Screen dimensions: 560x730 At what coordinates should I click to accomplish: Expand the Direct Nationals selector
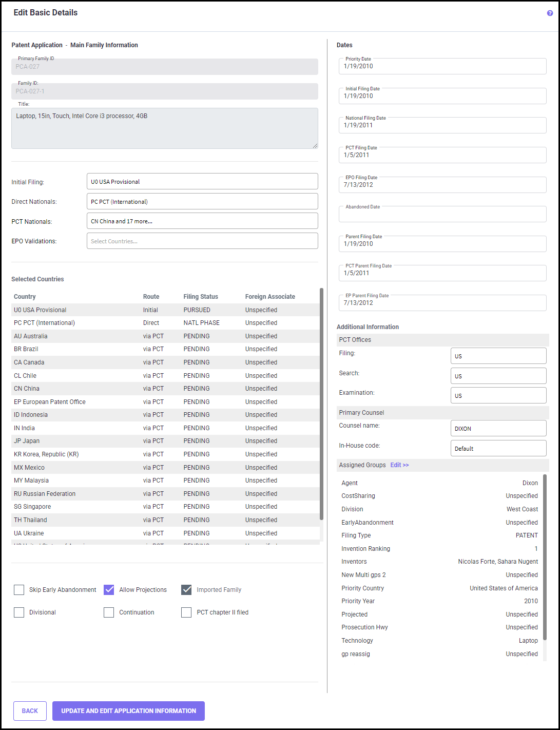pos(202,202)
